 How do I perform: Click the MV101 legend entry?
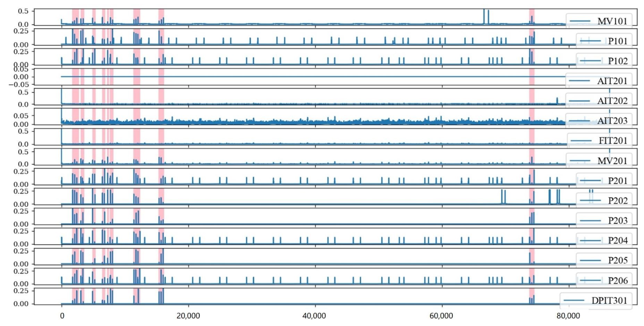612,21
